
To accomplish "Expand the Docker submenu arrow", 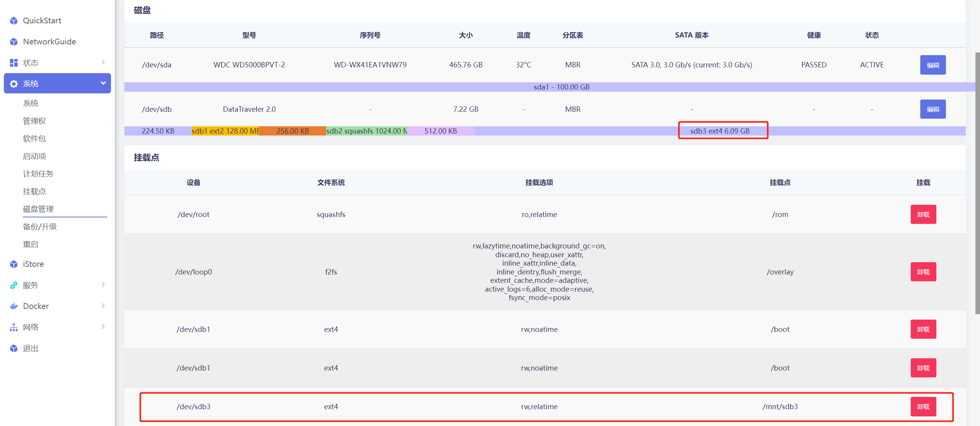I will click(103, 306).
